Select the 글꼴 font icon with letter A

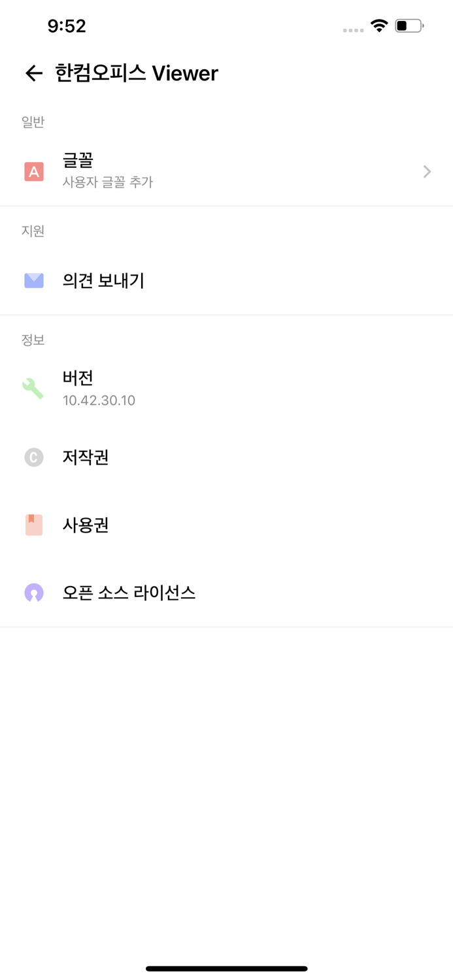tap(33, 171)
